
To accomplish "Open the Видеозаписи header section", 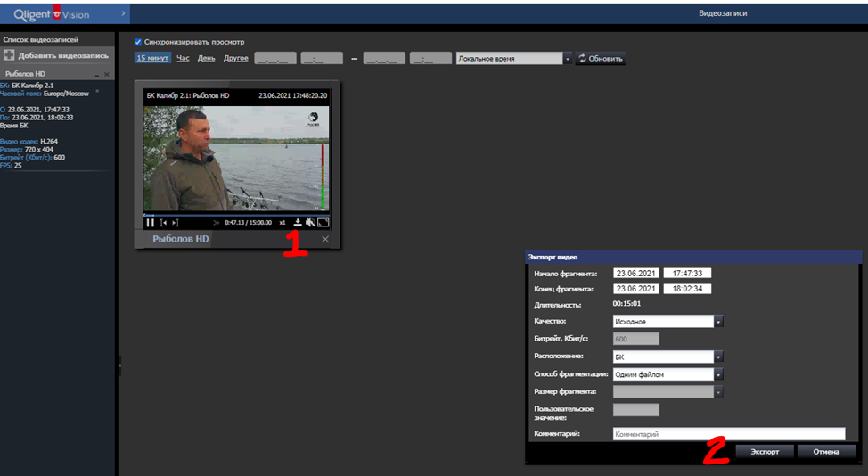I will pyautogui.click(x=723, y=13).
